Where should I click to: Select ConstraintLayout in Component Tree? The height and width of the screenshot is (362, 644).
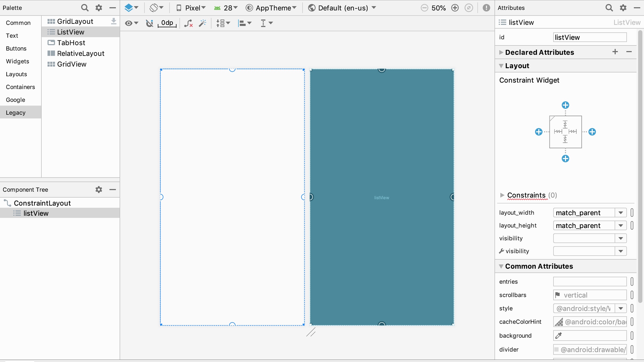click(x=42, y=203)
